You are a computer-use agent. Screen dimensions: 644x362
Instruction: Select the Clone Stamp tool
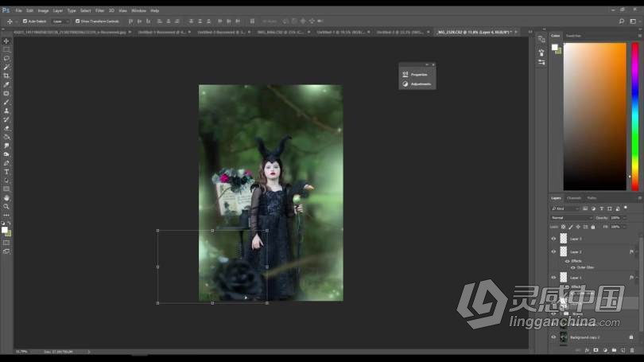tap(6, 111)
